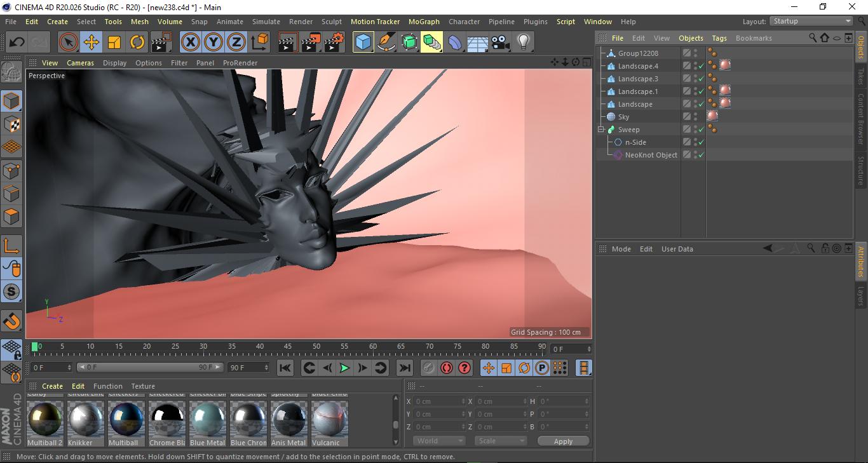Render to Picture Viewer icon
Image resolution: width=868 pixels, height=463 pixels.
[311, 43]
